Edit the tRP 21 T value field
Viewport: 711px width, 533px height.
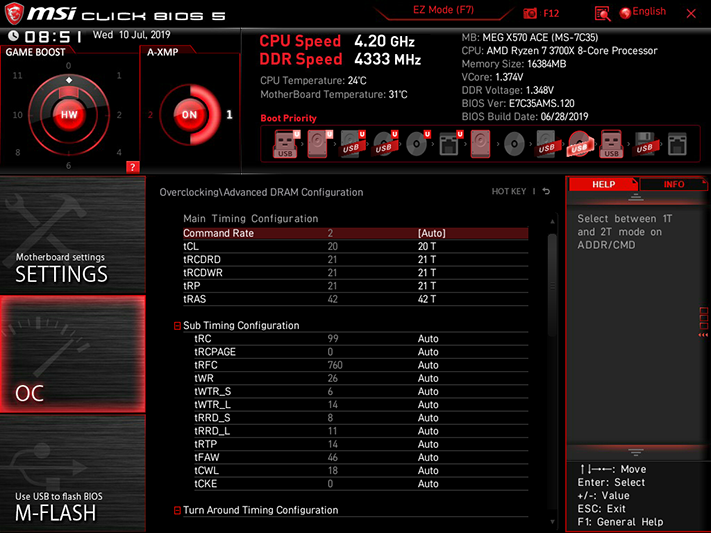point(427,286)
